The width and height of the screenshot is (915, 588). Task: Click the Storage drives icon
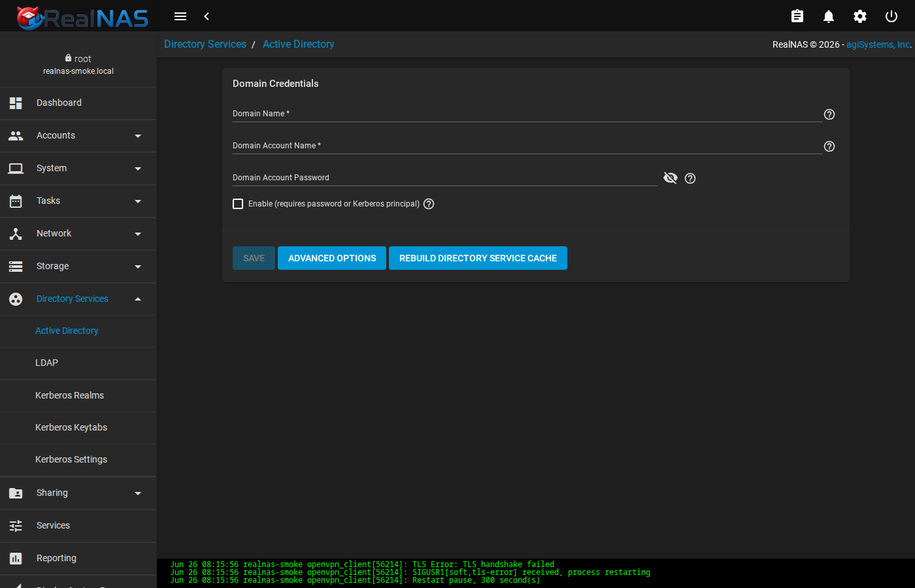pyautogui.click(x=16, y=267)
